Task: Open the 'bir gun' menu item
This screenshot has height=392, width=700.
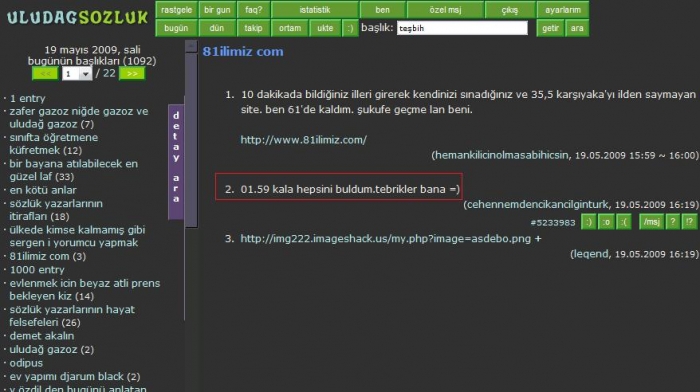Action: tap(217, 10)
